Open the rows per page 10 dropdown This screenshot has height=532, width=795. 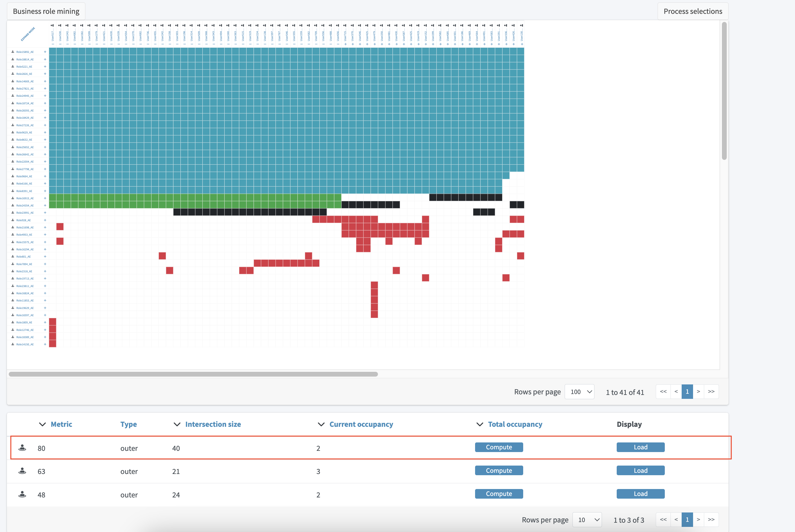click(x=587, y=520)
